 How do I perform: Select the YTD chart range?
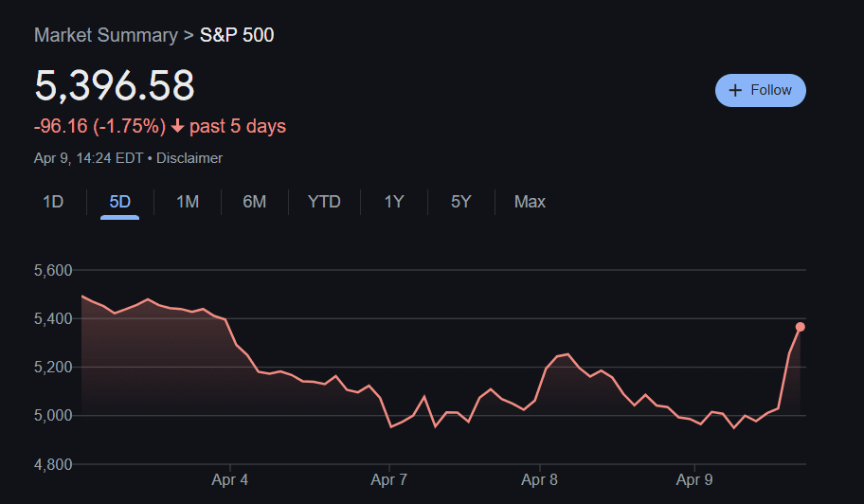(324, 202)
